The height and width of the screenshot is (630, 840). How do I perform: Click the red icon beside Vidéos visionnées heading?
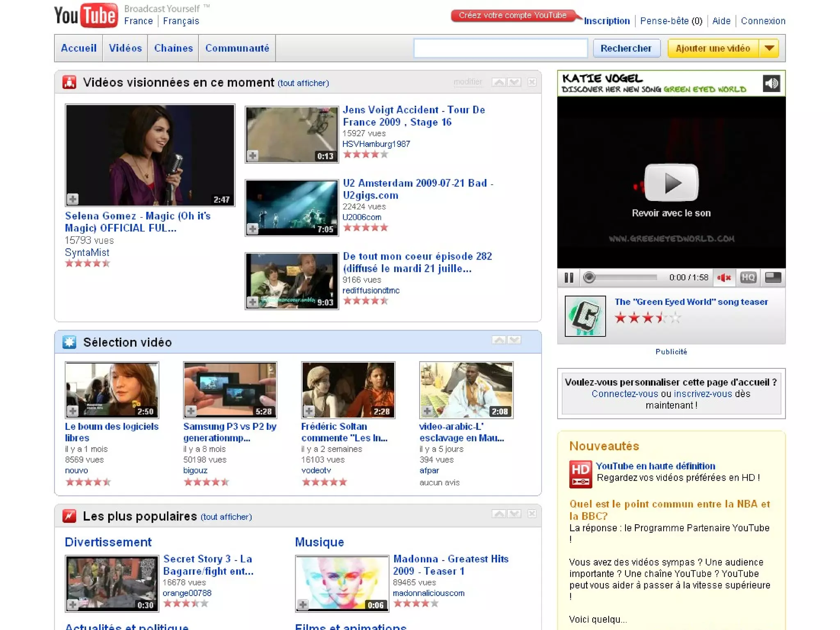[69, 82]
